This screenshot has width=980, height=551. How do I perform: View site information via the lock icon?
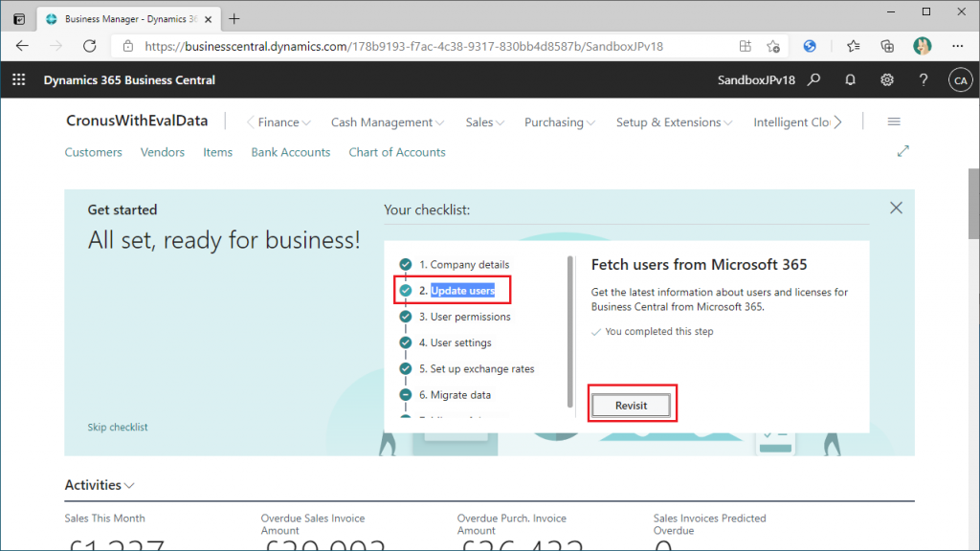(128, 46)
